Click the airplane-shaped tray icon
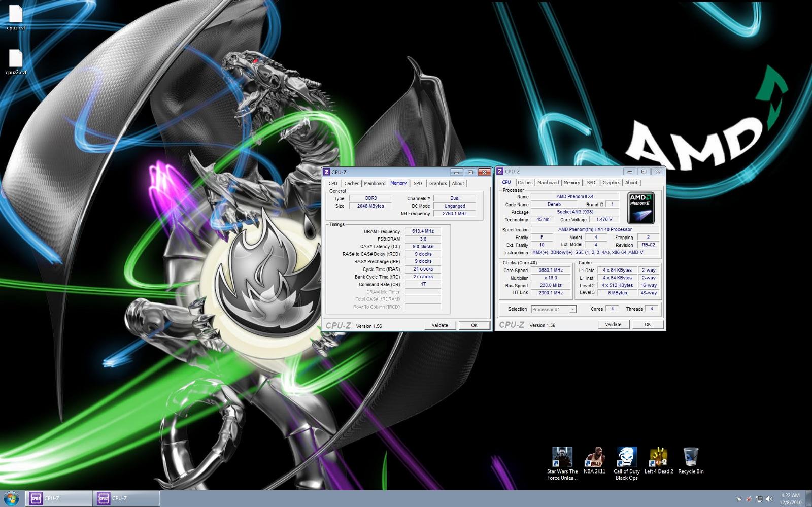Image resolution: width=812 pixels, height=507 pixels. coord(739,499)
